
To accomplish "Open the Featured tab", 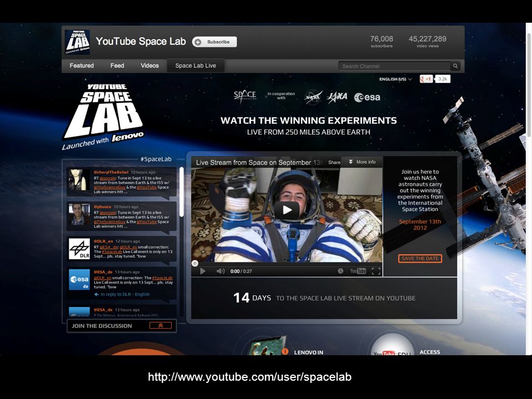I will pos(82,66).
